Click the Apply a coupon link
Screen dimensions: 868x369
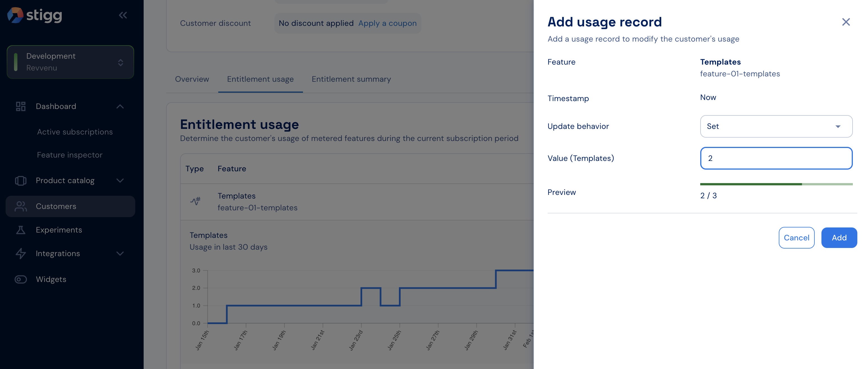point(387,23)
